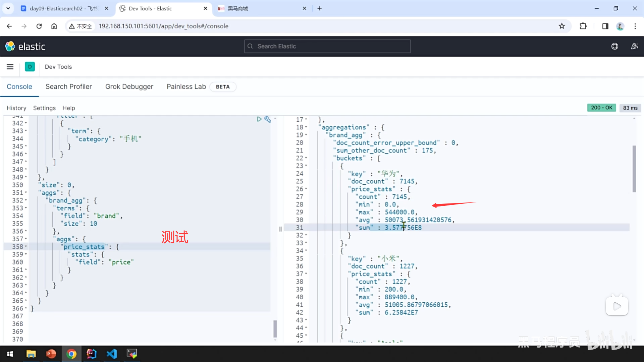Click the elastic logo home
644x362 pixels.
[25, 46]
